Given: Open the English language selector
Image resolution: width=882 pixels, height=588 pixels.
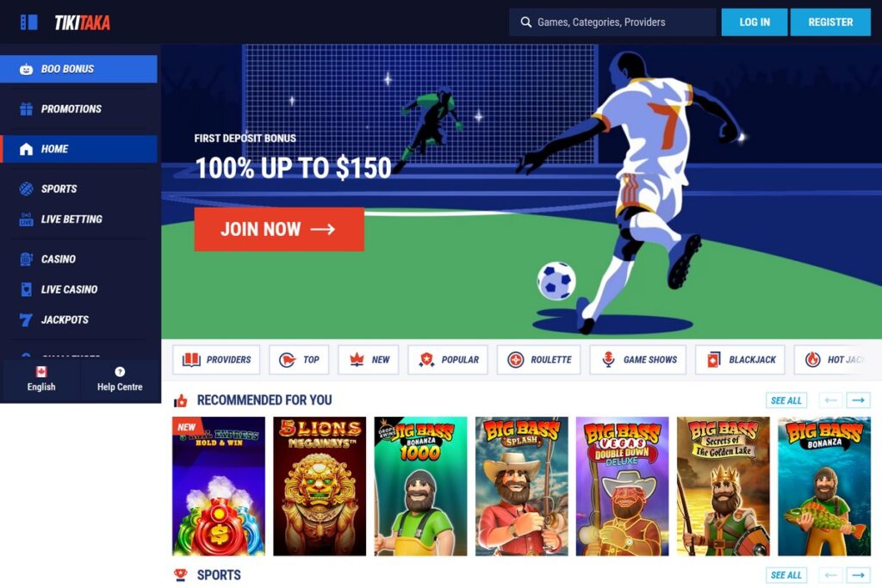Looking at the screenshot, I should [x=41, y=380].
